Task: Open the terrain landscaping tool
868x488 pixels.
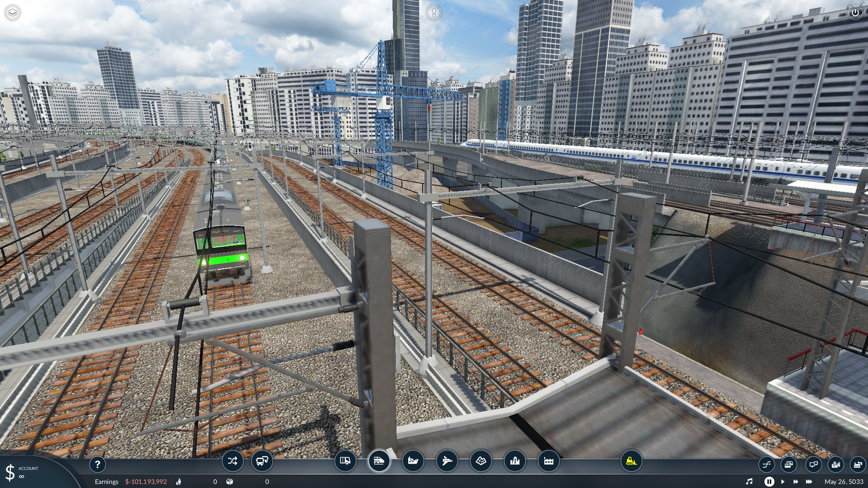Action: tap(481, 461)
